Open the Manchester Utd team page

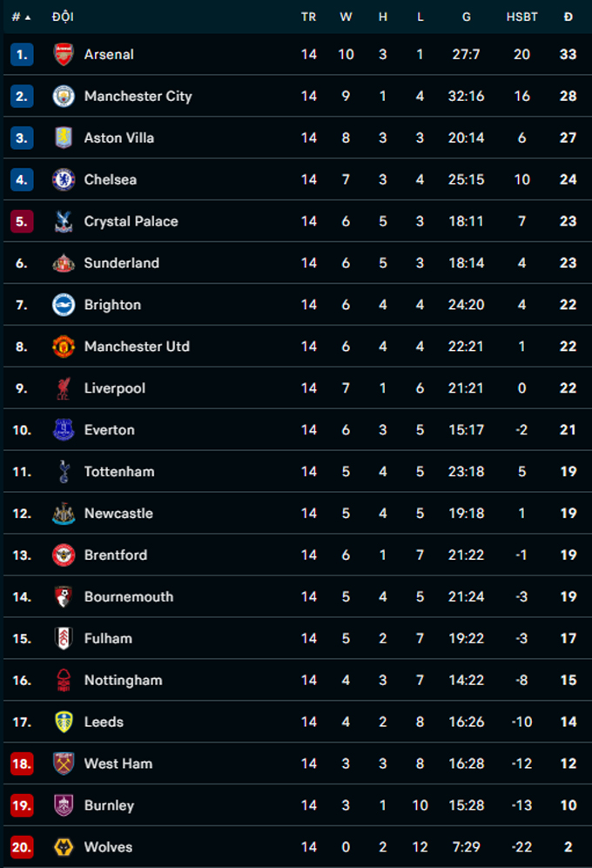click(x=137, y=347)
